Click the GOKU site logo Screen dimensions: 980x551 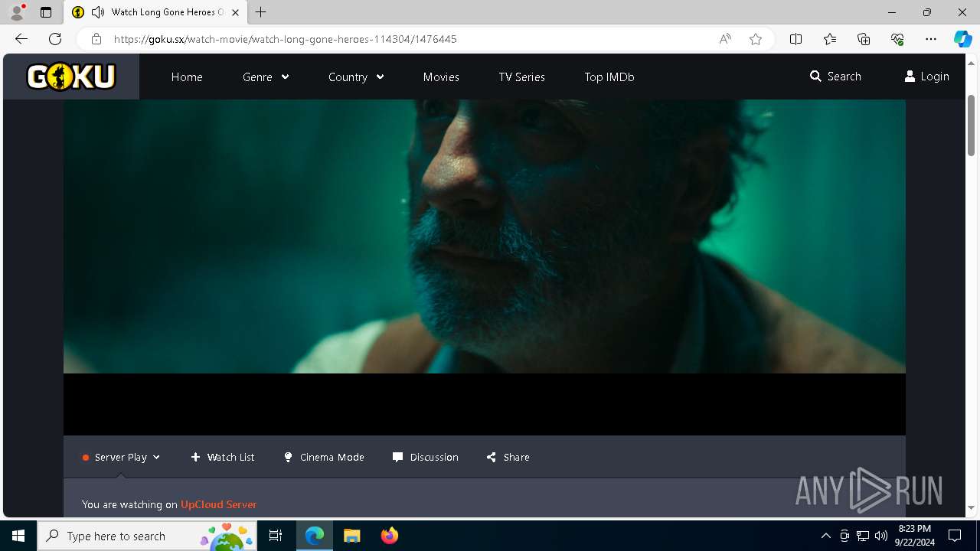point(71,77)
